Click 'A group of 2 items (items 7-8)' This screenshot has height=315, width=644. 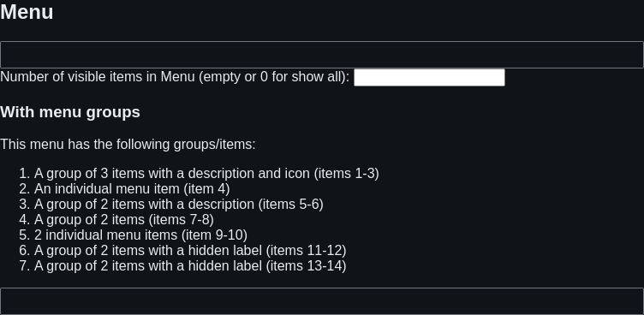[x=124, y=220]
